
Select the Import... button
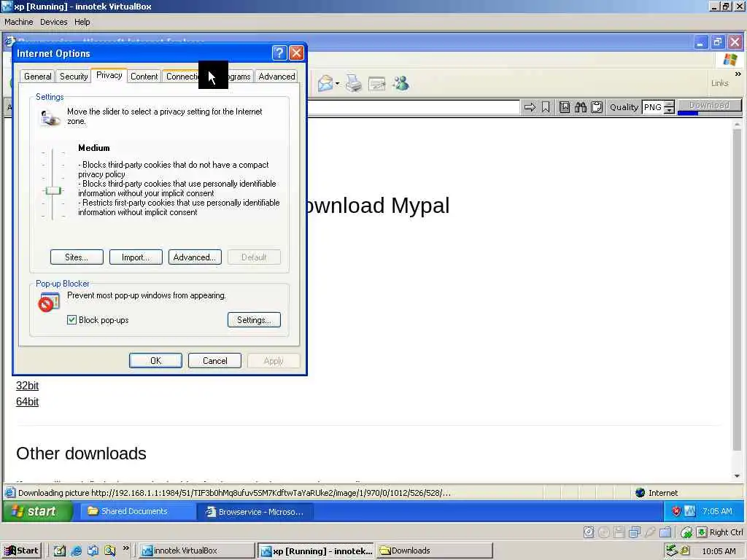tap(136, 257)
